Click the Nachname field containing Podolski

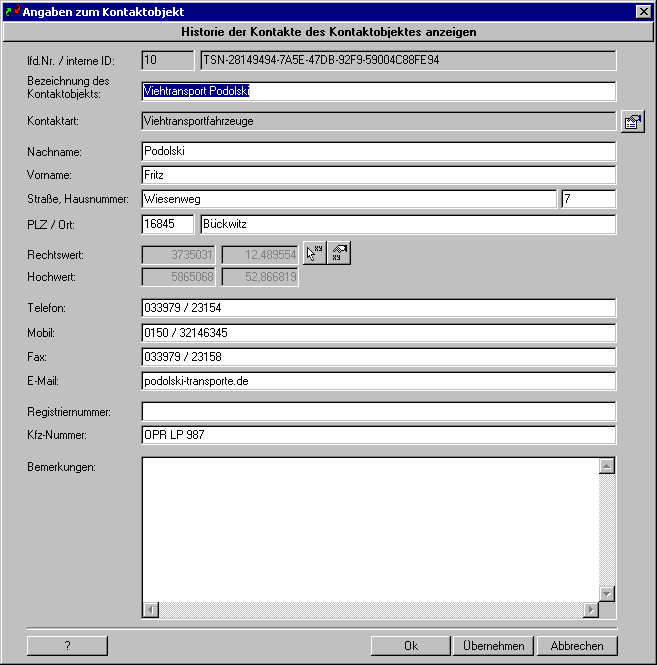click(378, 151)
